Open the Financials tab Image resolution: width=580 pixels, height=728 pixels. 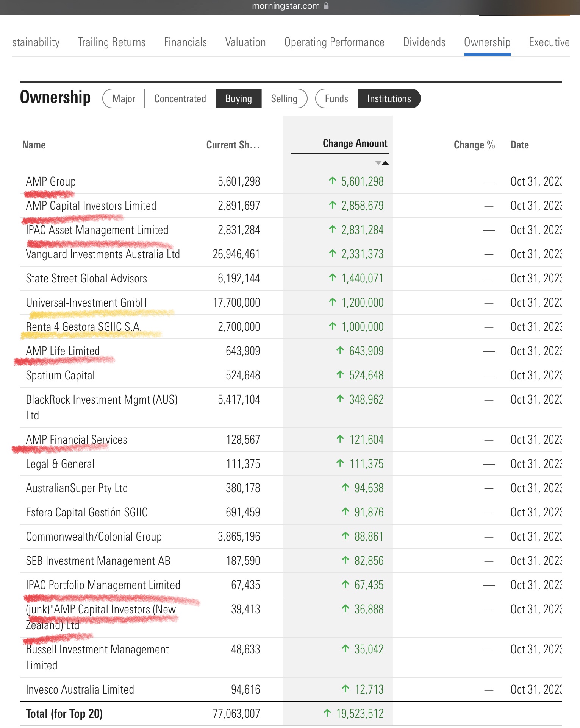(x=185, y=42)
